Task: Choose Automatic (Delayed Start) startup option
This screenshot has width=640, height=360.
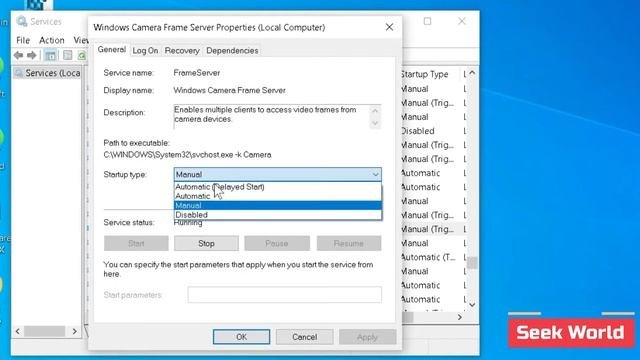Action: point(278,187)
